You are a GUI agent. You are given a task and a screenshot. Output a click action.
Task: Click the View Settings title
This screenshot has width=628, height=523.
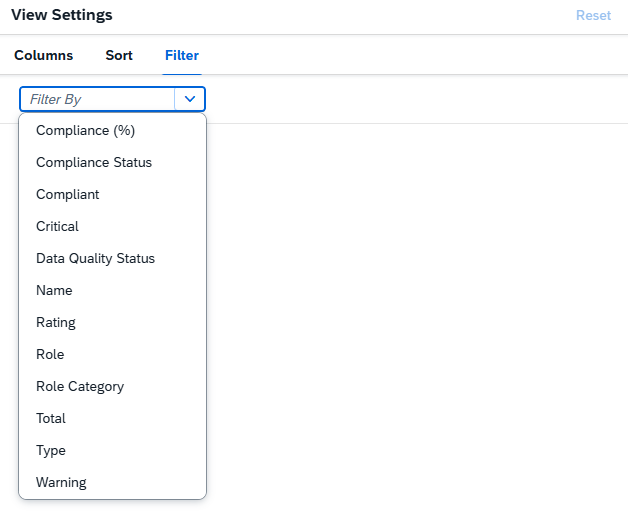pyautogui.click(x=62, y=16)
